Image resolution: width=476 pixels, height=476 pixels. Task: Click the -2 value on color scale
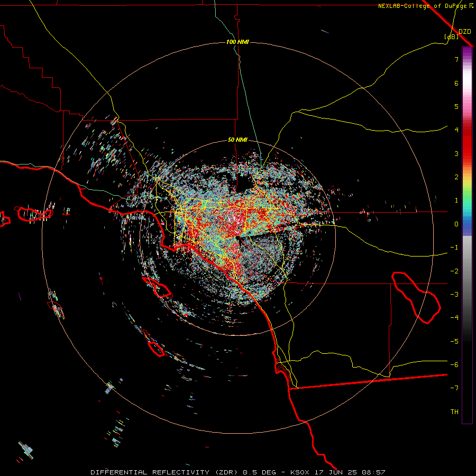tap(454, 271)
